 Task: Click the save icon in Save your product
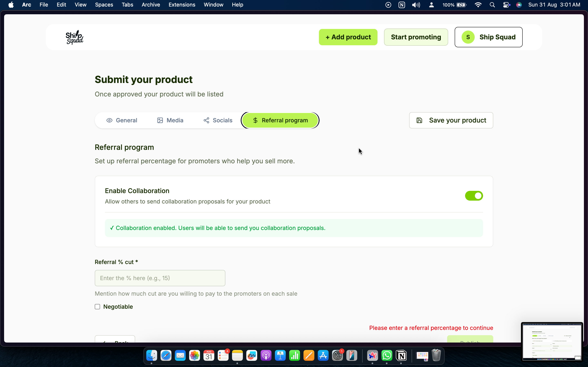pos(419,120)
